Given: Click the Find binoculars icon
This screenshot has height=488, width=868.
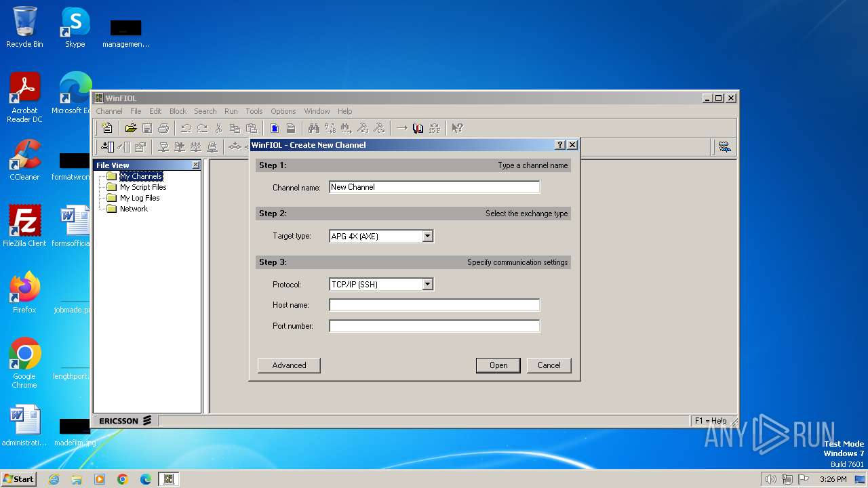Looking at the screenshot, I should click(313, 128).
